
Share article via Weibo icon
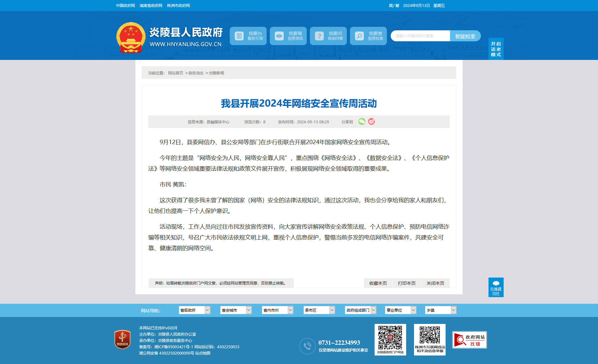click(x=371, y=121)
